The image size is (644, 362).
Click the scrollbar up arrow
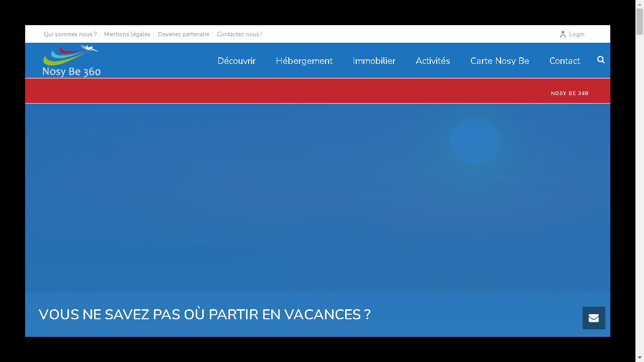[x=640, y=4]
